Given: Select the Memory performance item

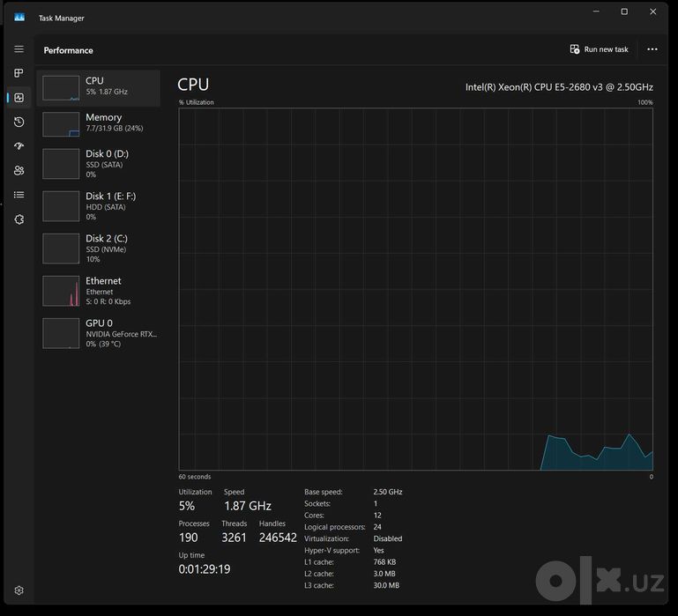Looking at the screenshot, I should tap(99, 124).
